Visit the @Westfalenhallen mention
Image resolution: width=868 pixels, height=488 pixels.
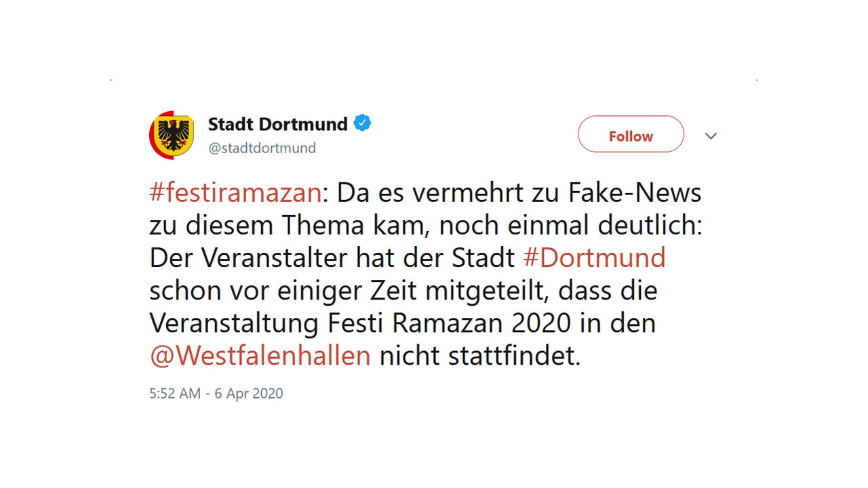(260, 356)
